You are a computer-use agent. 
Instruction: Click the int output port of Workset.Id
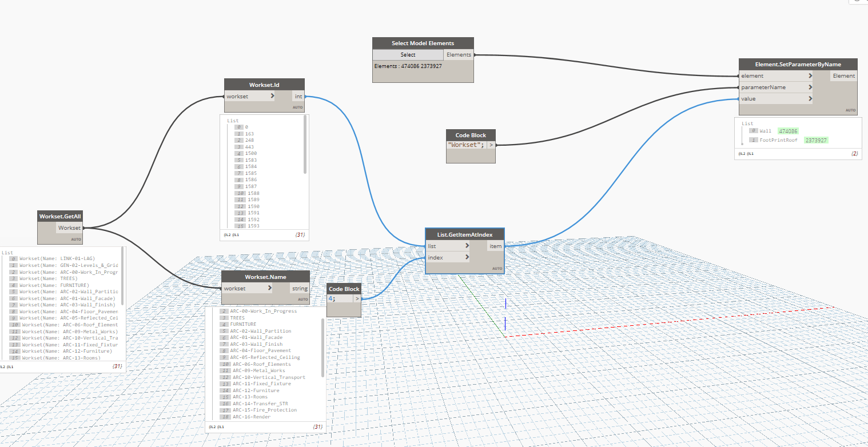click(x=298, y=97)
